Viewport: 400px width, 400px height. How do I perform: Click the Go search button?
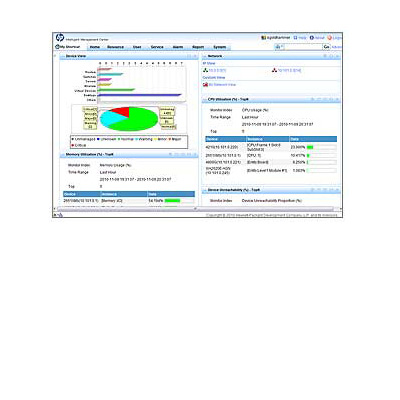tap(326, 47)
